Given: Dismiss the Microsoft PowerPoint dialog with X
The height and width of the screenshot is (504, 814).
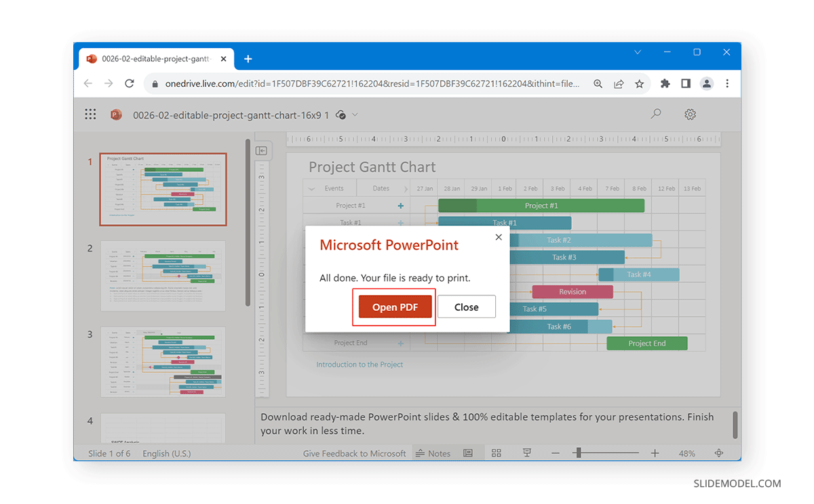Looking at the screenshot, I should click(x=499, y=237).
